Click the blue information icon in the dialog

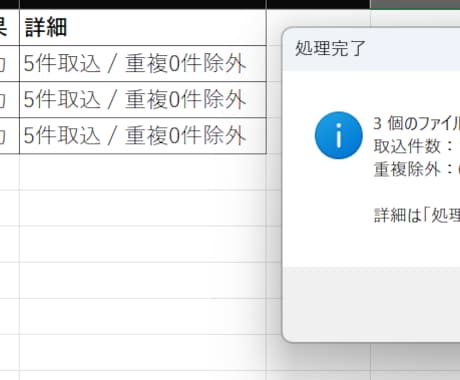coord(338,135)
